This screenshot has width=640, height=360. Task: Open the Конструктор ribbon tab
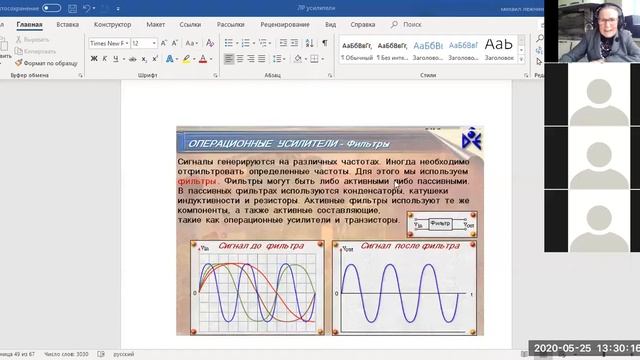pos(112,24)
